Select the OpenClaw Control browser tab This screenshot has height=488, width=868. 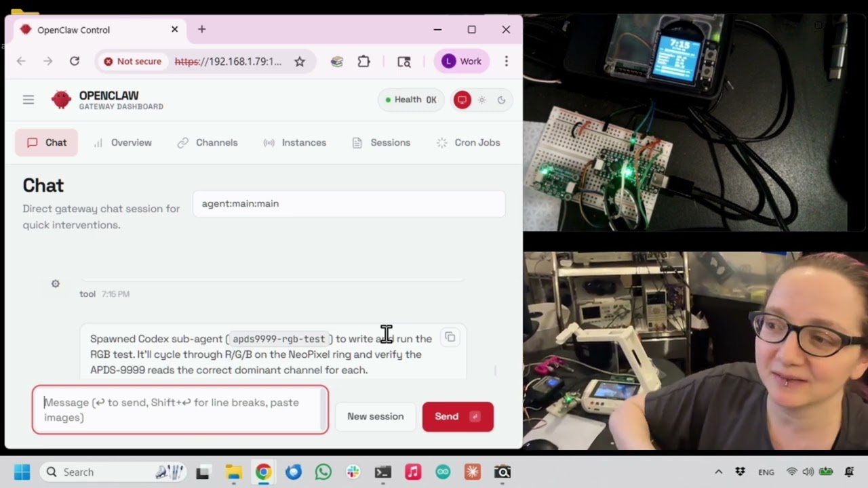click(x=99, y=30)
